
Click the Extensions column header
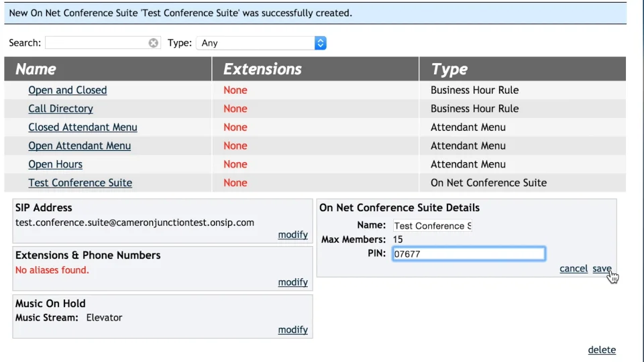click(262, 69)
